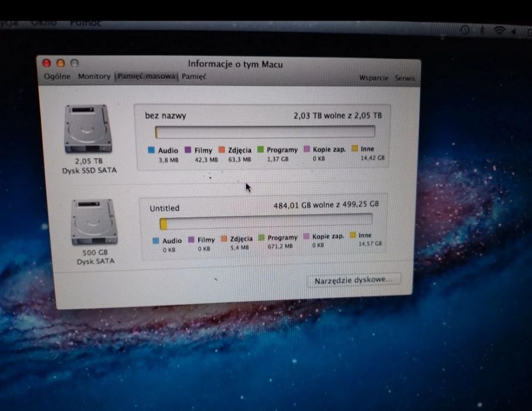Click the window title Informacje o tym Macu
Image resolution: width=532 pixels, height=411 pixels.
point(235,64)
